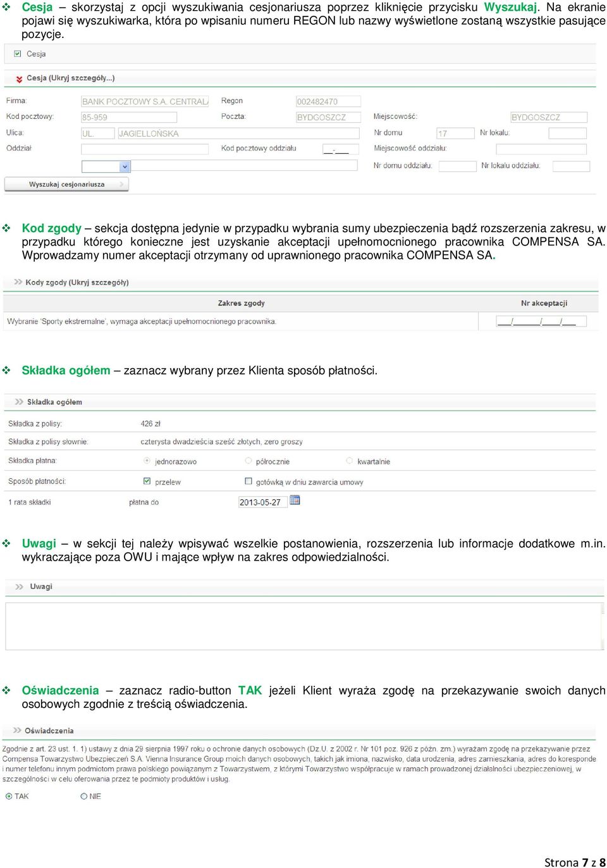Click the Oddział input field

(x=145, y=149)
